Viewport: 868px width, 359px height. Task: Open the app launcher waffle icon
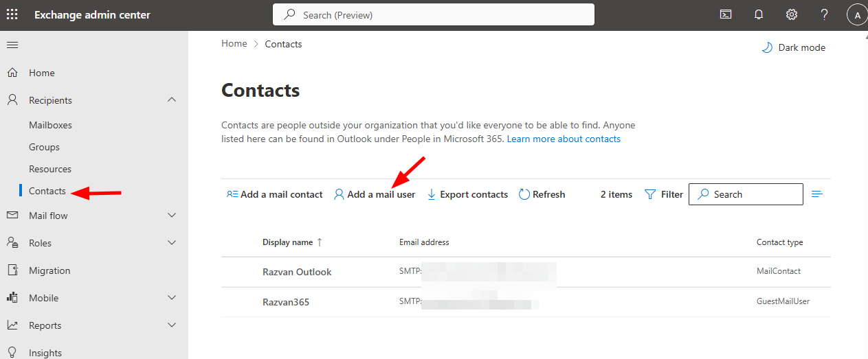pos(12,14)
